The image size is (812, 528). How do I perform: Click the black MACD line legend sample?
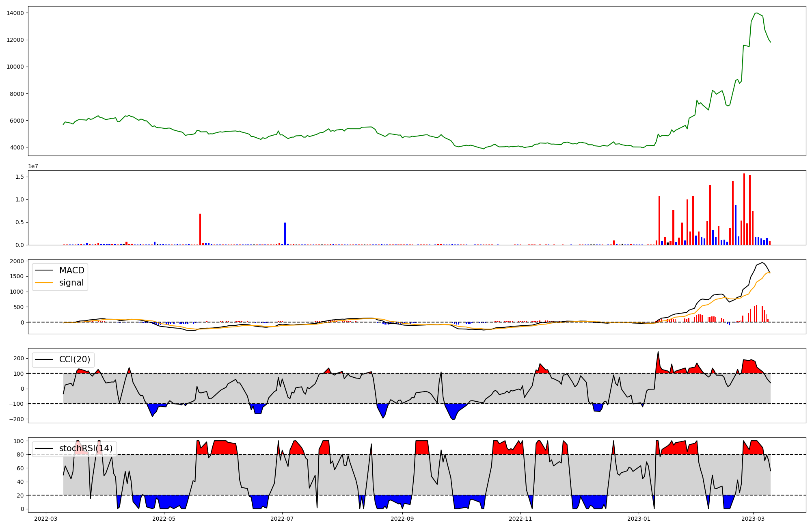click(x=44, y=270)
